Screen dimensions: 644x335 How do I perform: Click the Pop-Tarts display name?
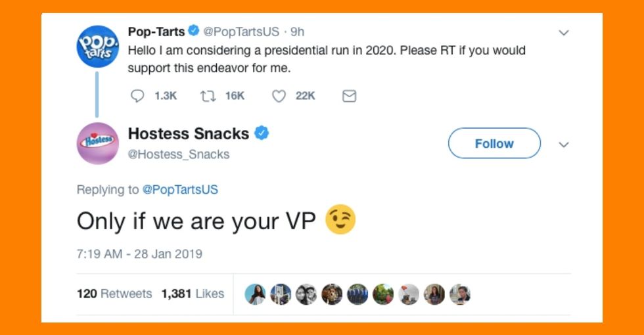(x=156, y=32)
